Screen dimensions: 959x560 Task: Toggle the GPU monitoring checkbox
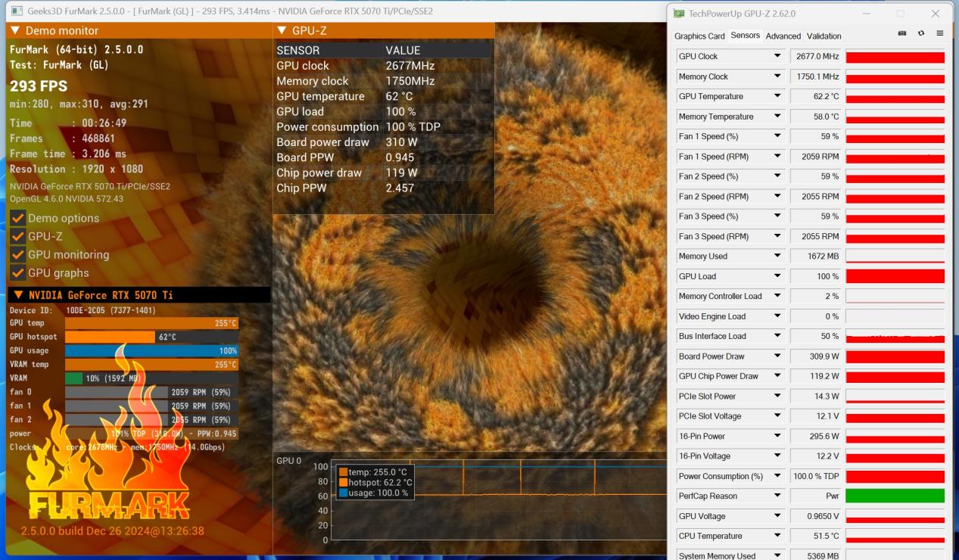[x=18, y=255]
